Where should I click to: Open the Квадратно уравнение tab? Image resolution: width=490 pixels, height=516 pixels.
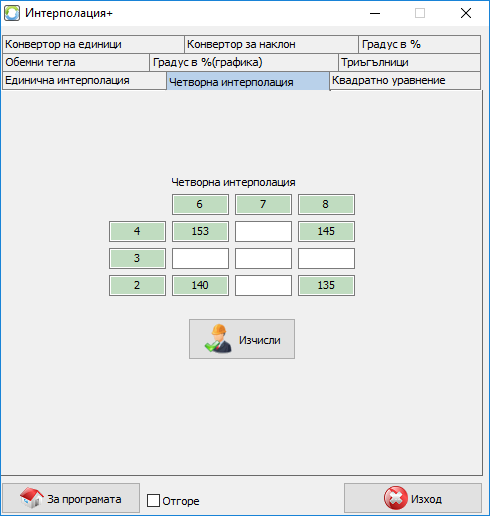(x=405, y=80)
